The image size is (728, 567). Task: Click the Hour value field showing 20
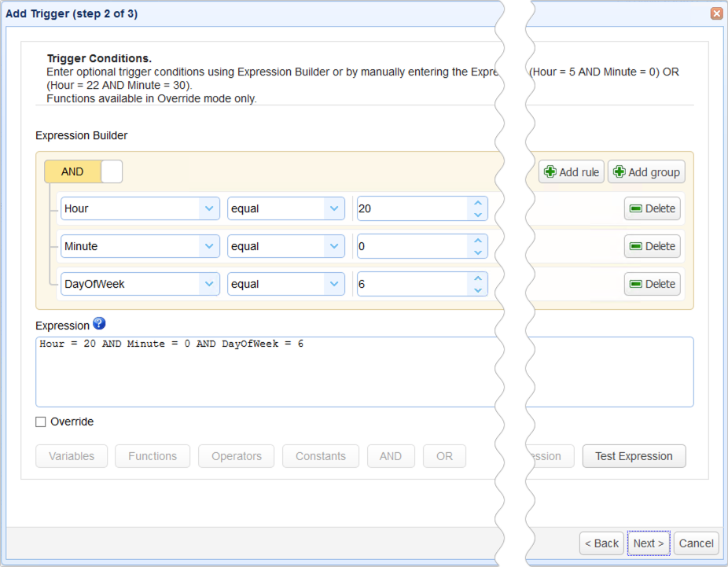(x=412, y=208)
